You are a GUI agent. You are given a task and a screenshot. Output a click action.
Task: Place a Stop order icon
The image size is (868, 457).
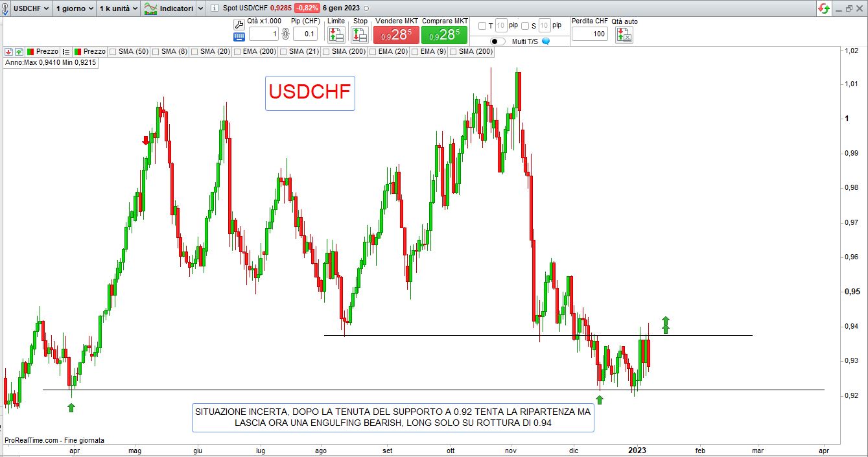coord(360,35)
